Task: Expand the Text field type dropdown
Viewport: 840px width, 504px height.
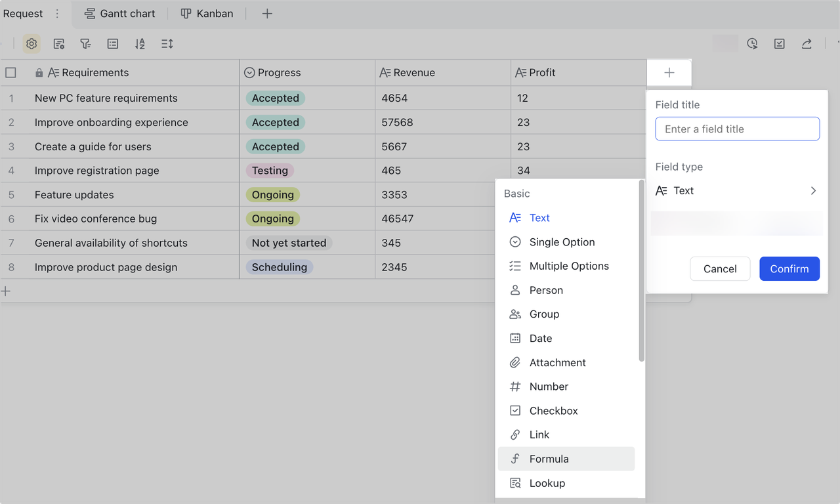Action: 736,190
